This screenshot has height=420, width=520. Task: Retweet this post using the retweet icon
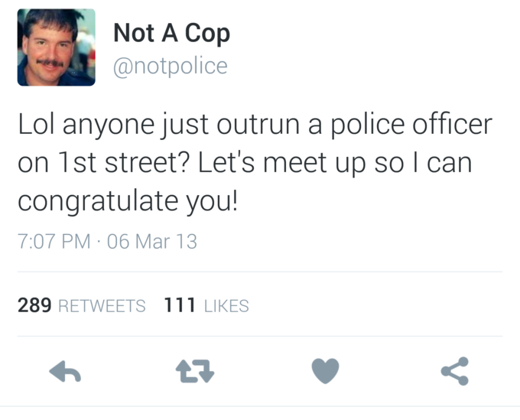tap(195, 372)
